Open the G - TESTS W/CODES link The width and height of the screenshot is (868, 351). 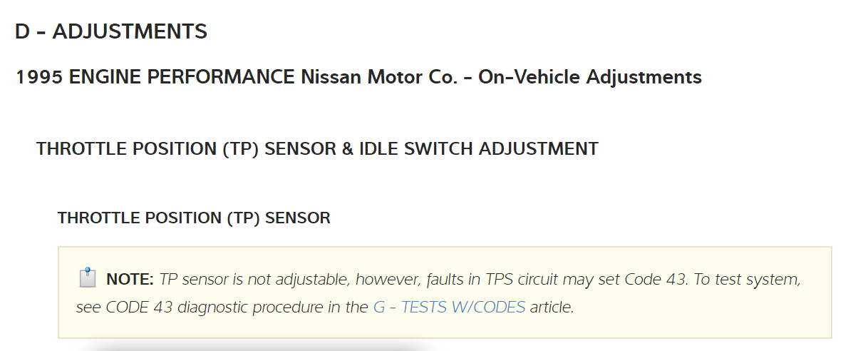pyautogui.click(x=449, y=307)
